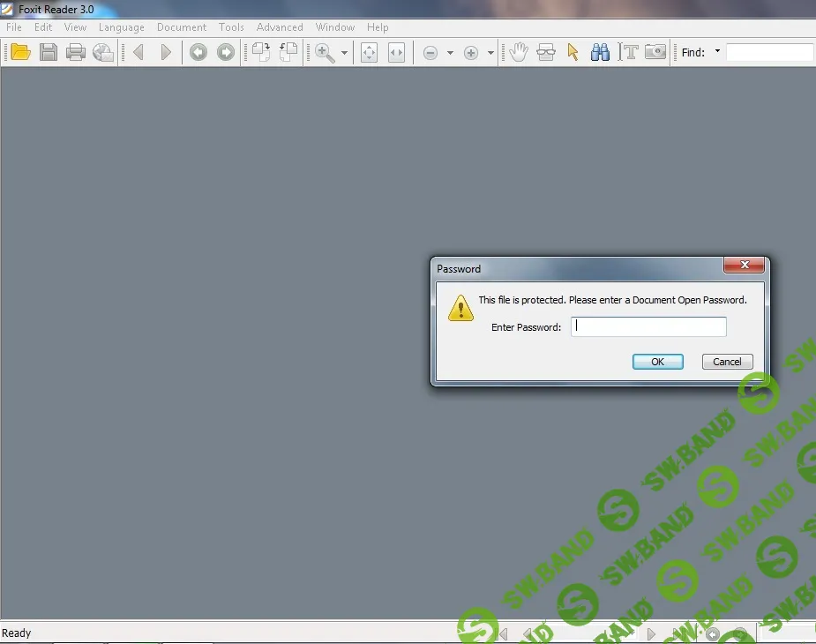This screenshot has height=644, width=816.
Task: Click the Fit Page icon
Action: (x=370, y=53)
